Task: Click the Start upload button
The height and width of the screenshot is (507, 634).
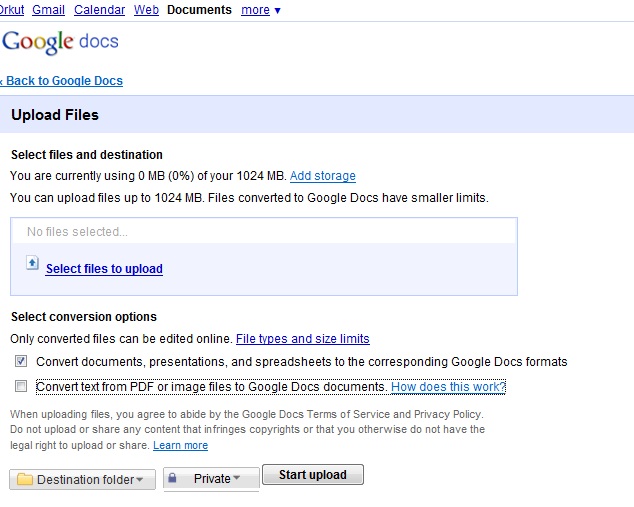Action: pyautogui.click(x=313, y=475)
